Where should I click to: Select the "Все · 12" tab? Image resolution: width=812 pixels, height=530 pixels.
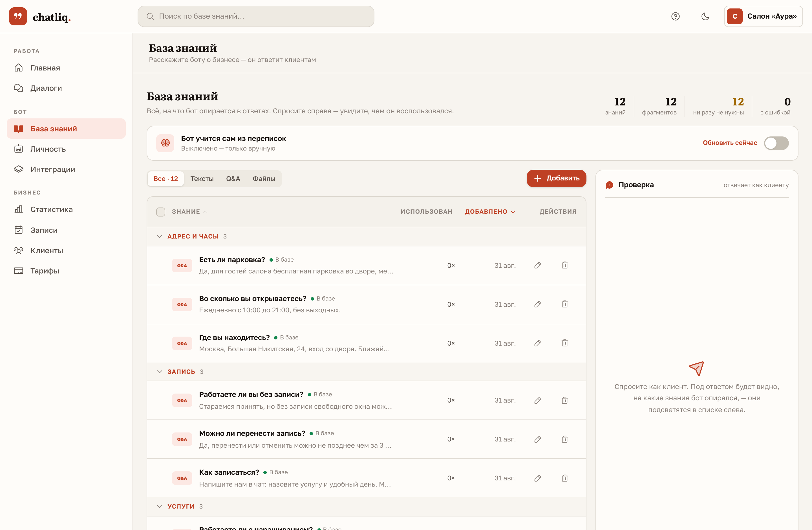[166, 179]
